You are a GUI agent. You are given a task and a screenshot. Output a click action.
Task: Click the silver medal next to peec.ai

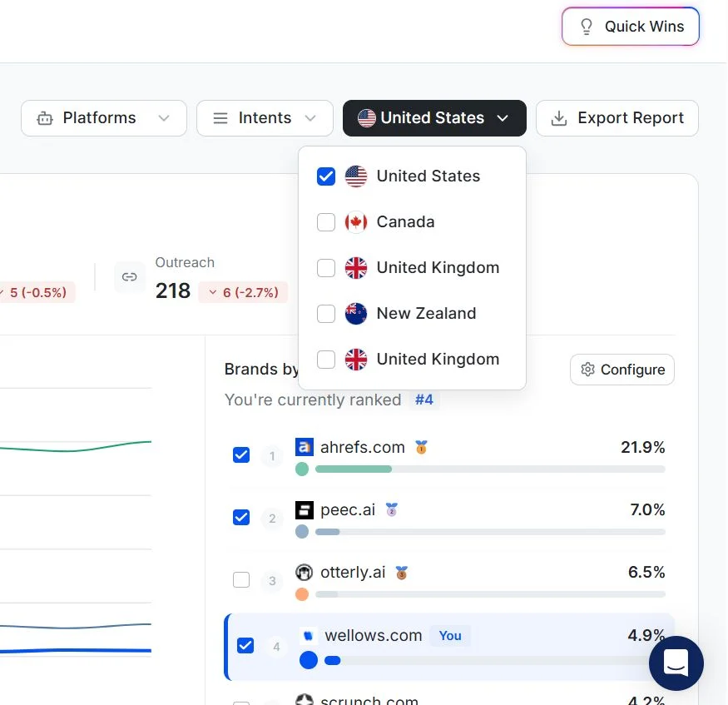[391, 509]
